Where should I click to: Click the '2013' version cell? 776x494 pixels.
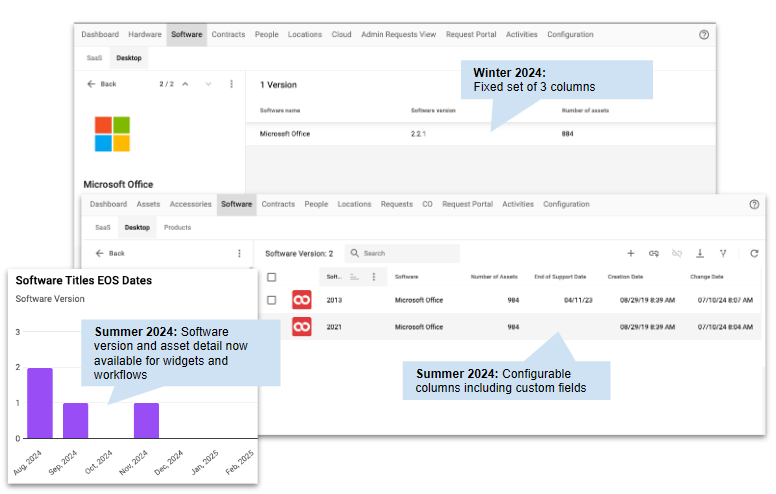pyautogui.click(x=334, y=300)
